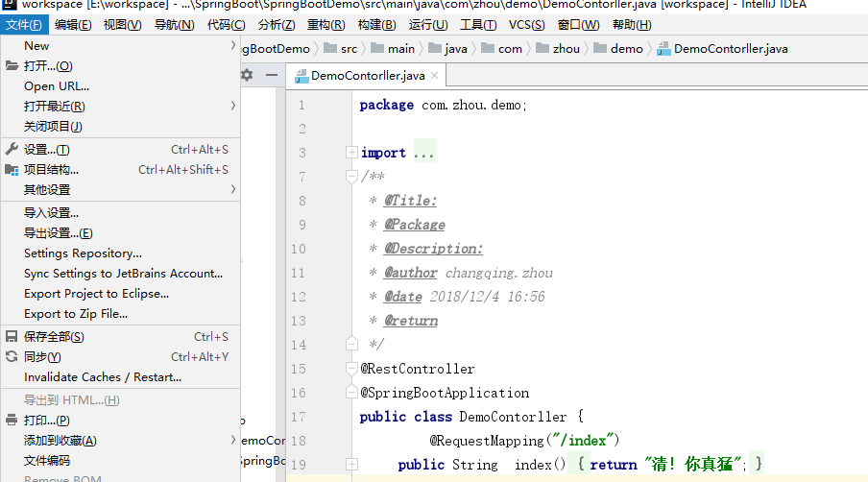Toggle fold marker at @SpringBootApplication line
Viewport: 868px width, 482px height.
point(351,392)
